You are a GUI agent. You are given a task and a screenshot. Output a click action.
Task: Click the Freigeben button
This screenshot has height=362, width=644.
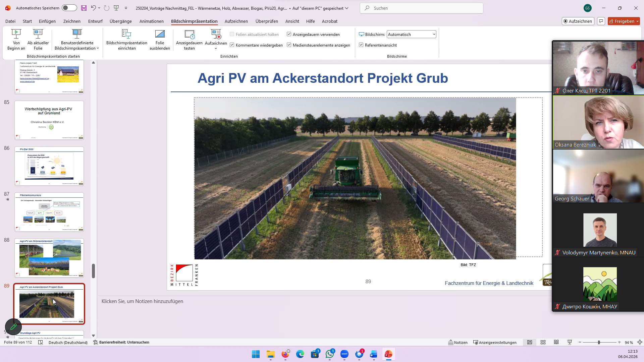pos(622,21)
